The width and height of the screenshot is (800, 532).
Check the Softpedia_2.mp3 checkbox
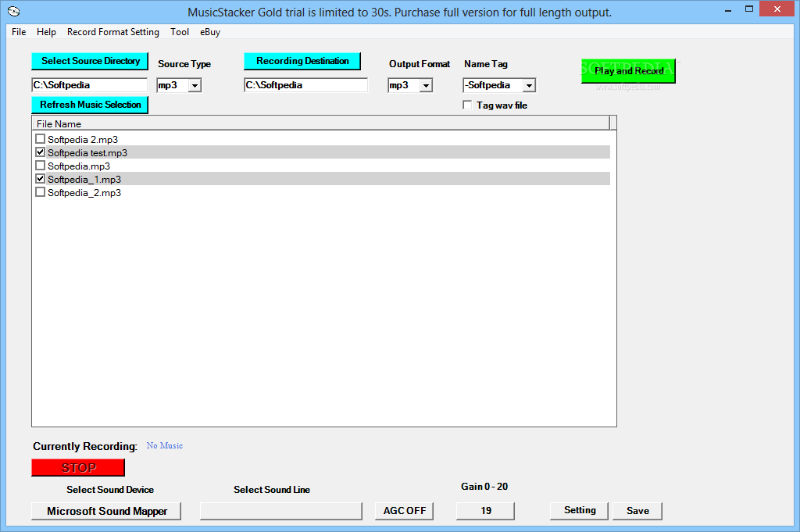pyautogui.click(x=41, y=191)
